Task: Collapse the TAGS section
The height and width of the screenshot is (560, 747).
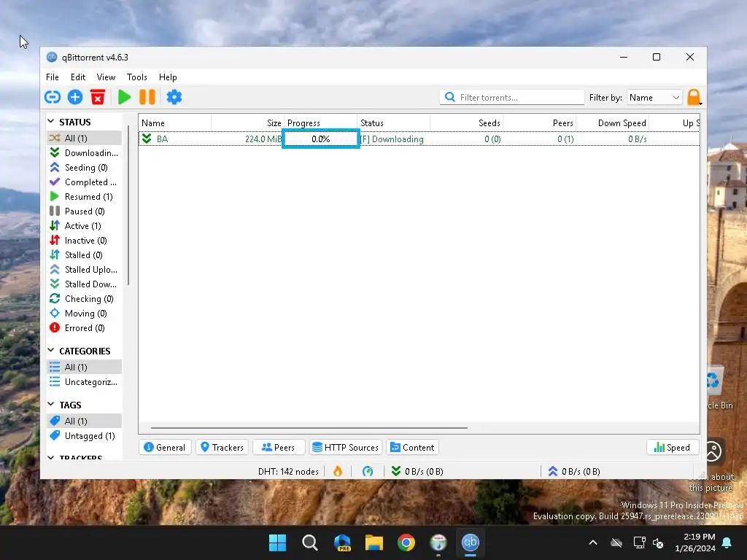Action: coord(51,405)
